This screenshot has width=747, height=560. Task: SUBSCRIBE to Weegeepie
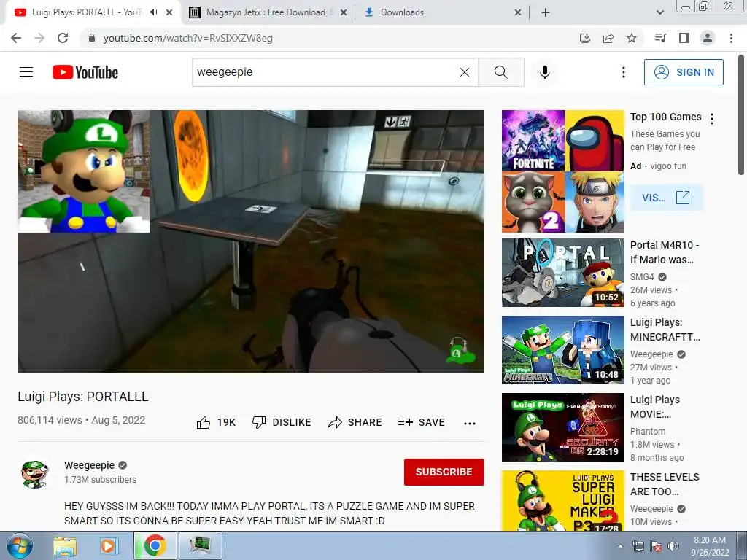[x=444, y=472]
